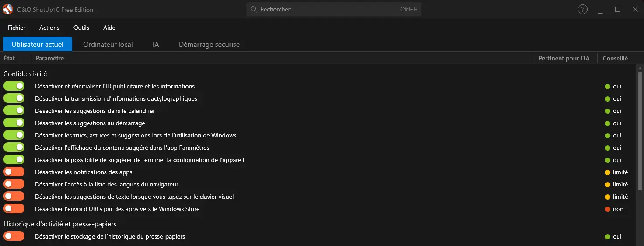Image resolution: width=644 pixels, height=246 pixels.
Task: Click the O&O ShutUp10 Free Edition title text
Action: pos(55,9)
